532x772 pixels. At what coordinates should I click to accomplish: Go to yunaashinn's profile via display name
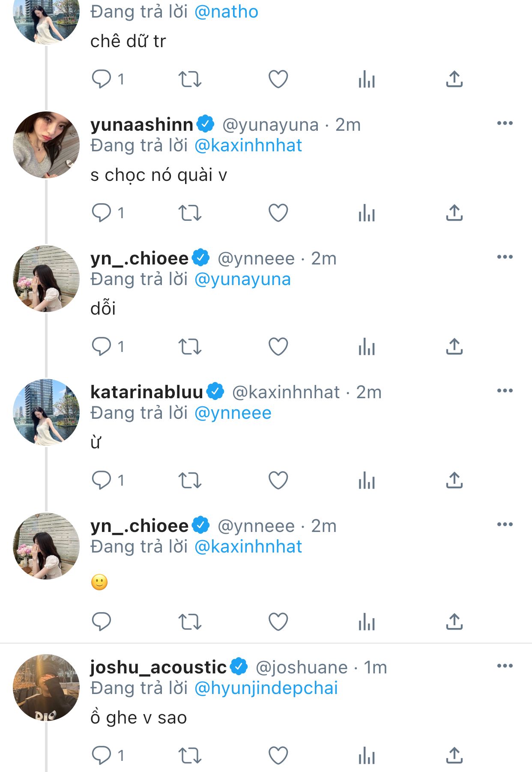pyautogui.click(x=142, y=125)
